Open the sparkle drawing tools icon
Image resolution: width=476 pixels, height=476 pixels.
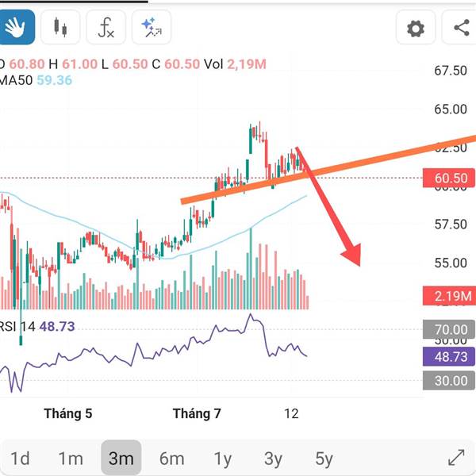point(152,27)
